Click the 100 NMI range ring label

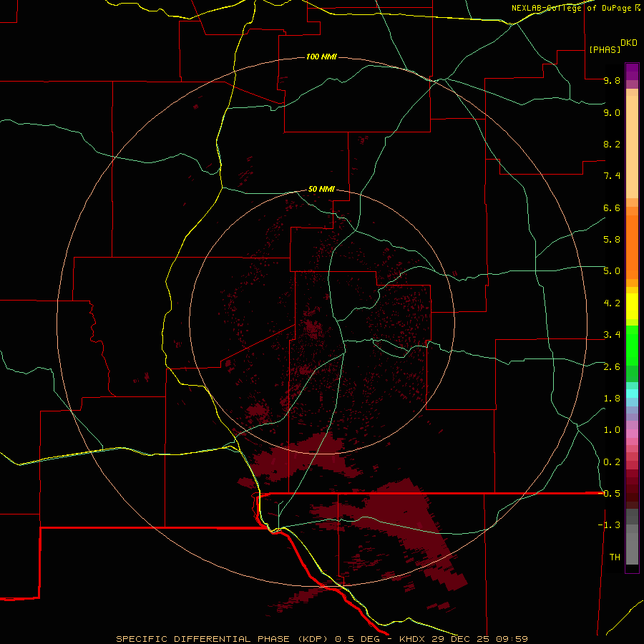[321, 57]
